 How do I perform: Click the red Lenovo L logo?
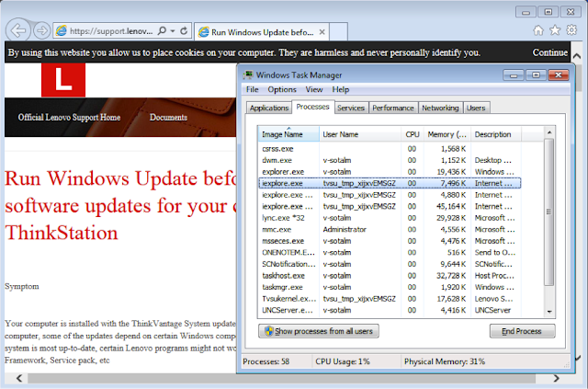click(x=63, y=80)
